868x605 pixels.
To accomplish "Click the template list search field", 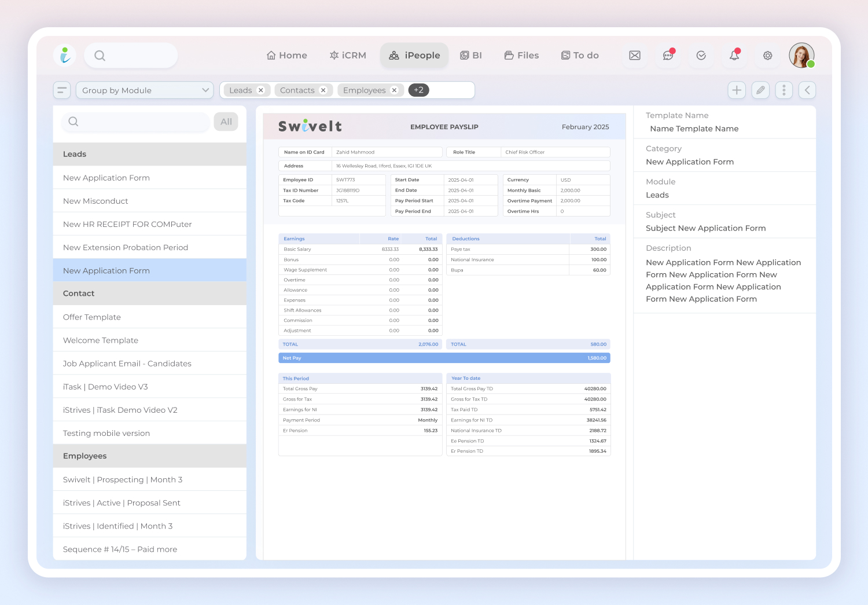I will (136, 122).
